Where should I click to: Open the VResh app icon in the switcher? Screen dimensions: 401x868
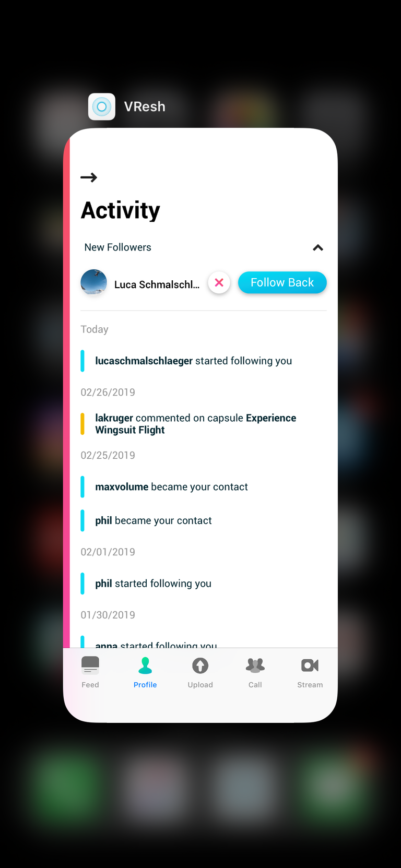[x=101, y=106]
